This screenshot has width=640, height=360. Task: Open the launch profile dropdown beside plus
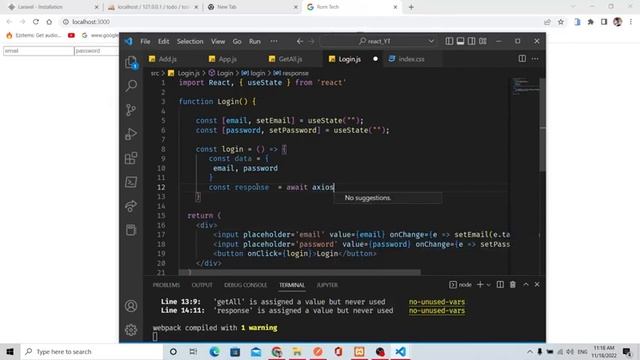click(489, 285)
